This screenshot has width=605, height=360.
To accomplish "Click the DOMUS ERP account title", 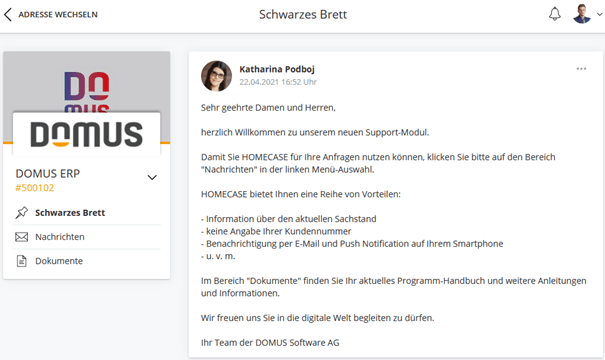I will point(48,174).
